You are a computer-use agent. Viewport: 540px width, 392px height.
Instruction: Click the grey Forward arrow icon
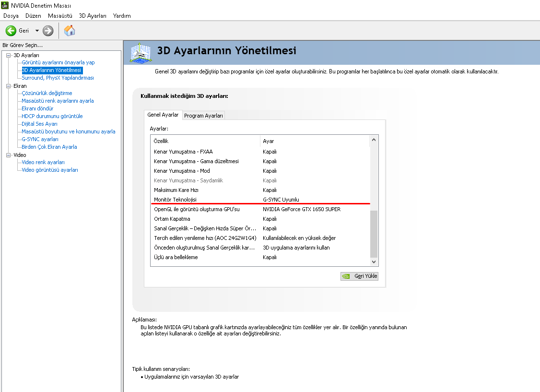(x=48, y=31)
